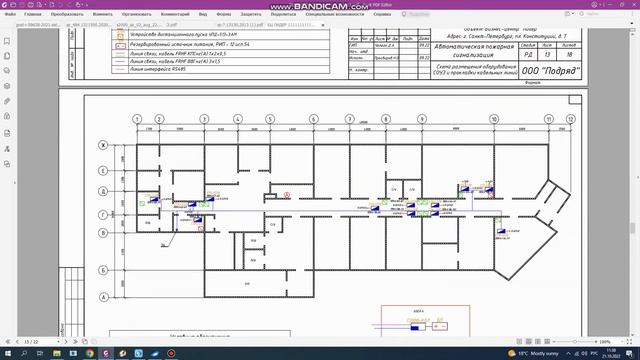Viewport: 640px width, 360px height.
Task: Open the page number dropdown in status bar
Action: pos(58,342)
